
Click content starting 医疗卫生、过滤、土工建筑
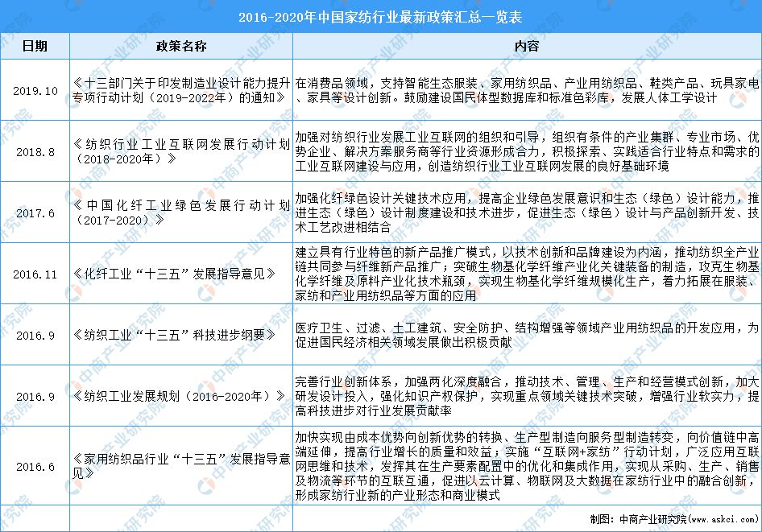(527, 335)
